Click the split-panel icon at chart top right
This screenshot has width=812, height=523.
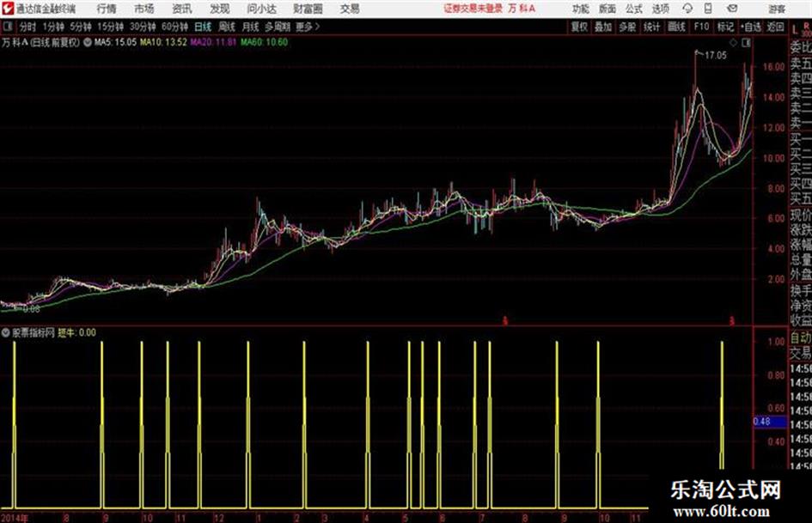tap(746, 43)
